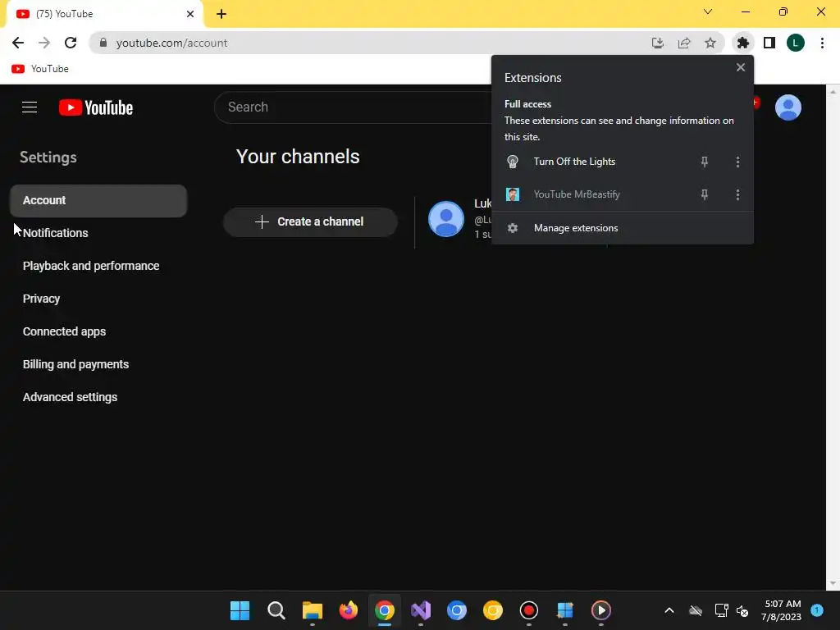
Task: Go forward to the next page
Action: pyautogui.click(x=44, y=43)
